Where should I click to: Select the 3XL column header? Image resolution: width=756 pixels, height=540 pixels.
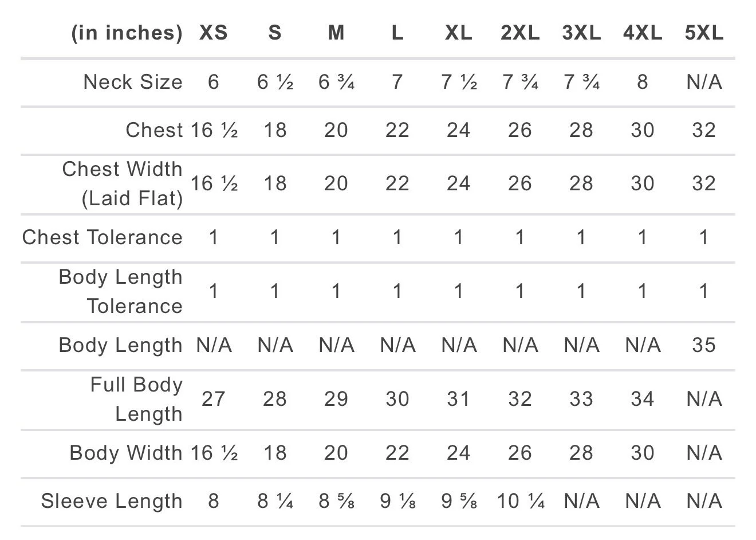point(581,33)
